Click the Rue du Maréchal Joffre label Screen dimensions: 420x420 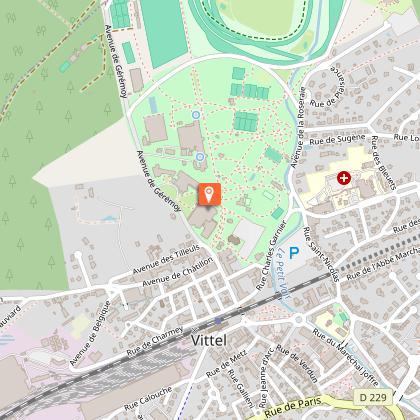pyautogui.click(x=346, y=357)
